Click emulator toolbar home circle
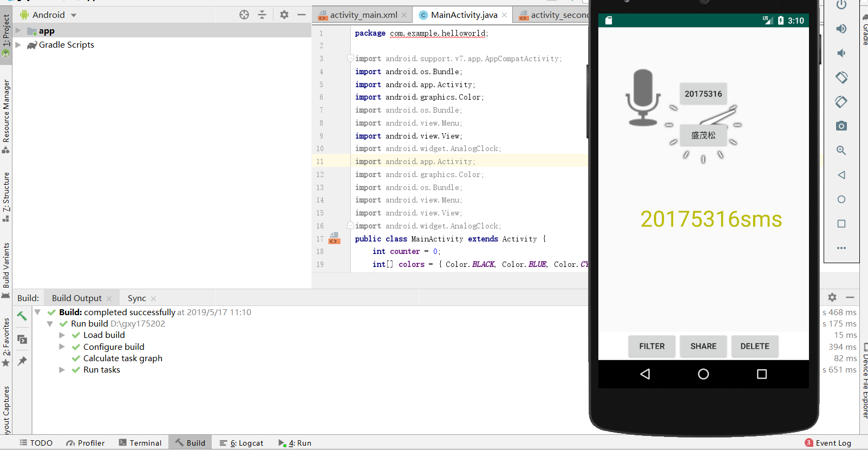The height and width of the screenshot is (450, 868). (x=841, y=199)
